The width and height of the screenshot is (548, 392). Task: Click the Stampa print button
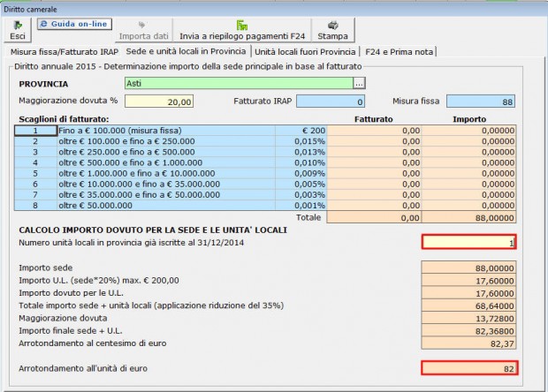coord(332,30)
